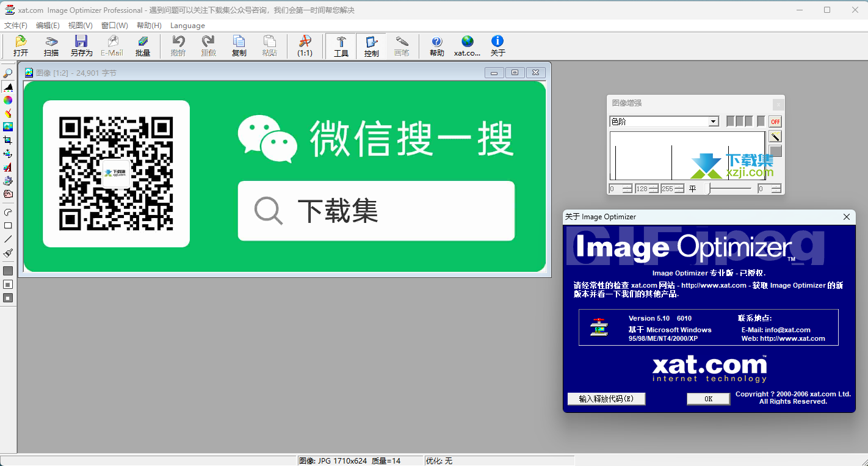Click OK in the About dialog
The width and height of the screenshot is (868, 466).
pos(708,399)
